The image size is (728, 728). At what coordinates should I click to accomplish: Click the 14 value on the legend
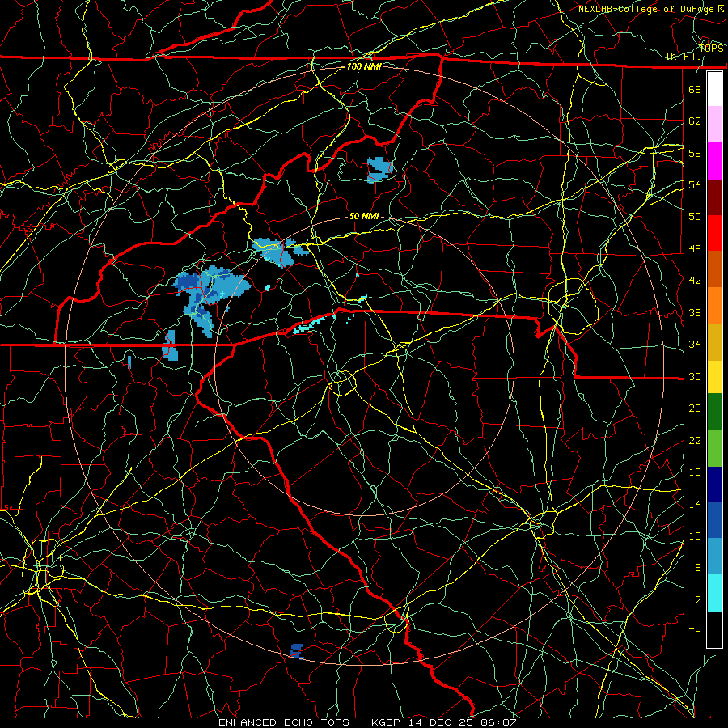(695, 504)
